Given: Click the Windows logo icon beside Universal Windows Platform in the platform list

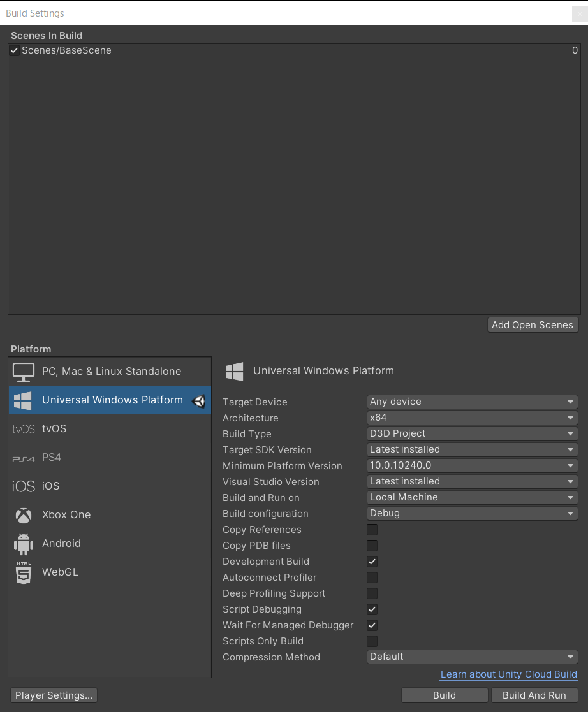Looking at the screenshot, I should tap(23, 400).
